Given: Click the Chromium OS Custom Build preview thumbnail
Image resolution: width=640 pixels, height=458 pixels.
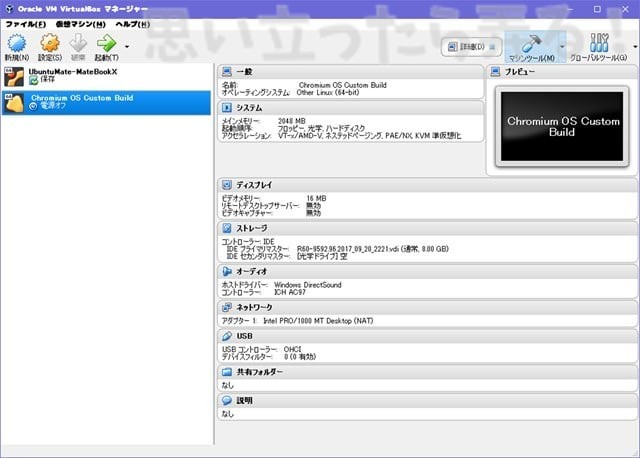Looking at the screenshot, I should pos(562,126).
